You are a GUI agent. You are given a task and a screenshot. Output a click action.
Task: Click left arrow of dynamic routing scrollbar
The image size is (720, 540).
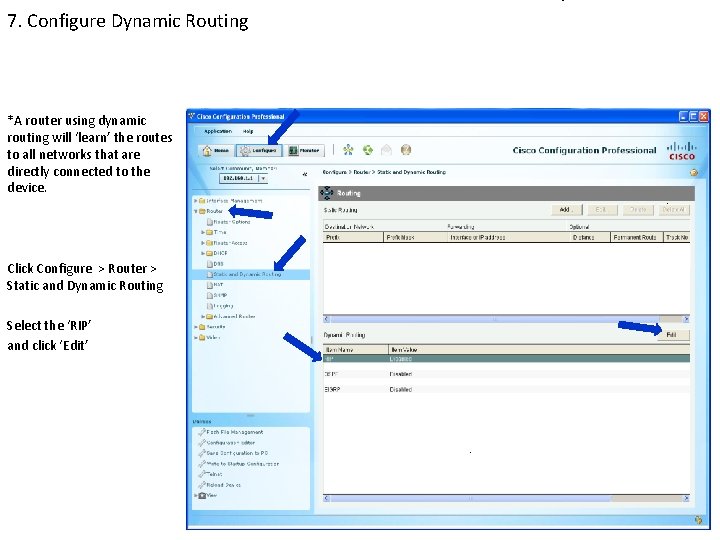(326, 498)
